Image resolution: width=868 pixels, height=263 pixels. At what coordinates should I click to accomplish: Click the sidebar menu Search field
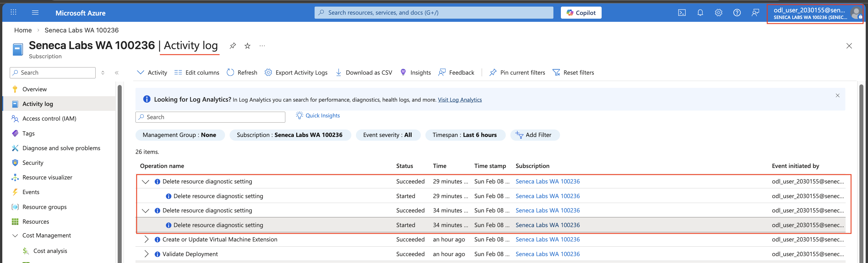[53, 72]
